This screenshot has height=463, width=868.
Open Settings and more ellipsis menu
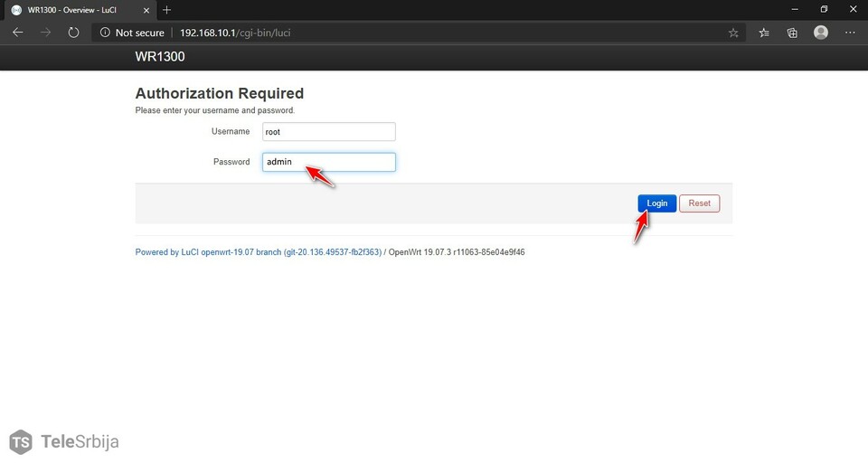850,33
